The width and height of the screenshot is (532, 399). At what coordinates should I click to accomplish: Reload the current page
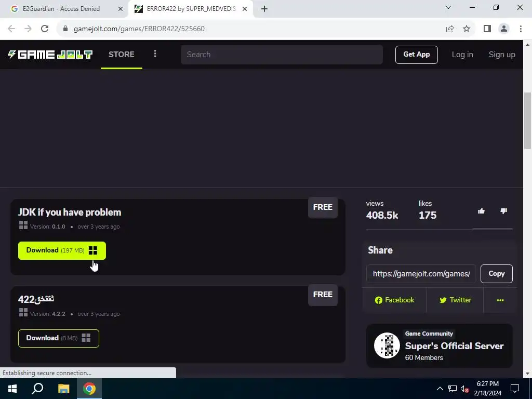tap(45, 29)
